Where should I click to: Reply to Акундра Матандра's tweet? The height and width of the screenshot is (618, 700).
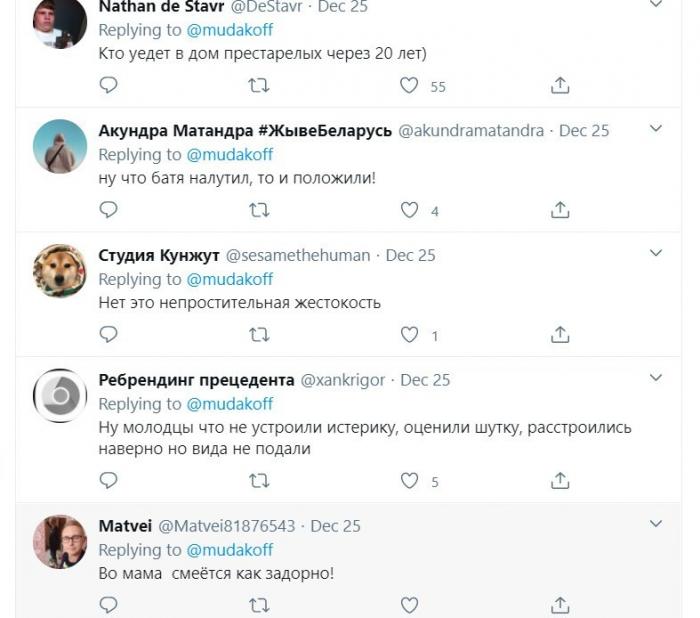109,210
